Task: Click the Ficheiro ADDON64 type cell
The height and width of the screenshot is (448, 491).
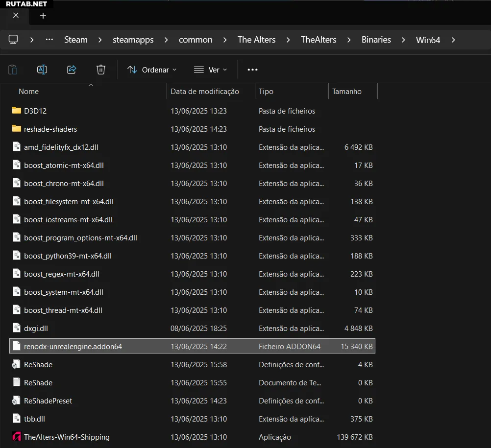Action: point(289,346)
